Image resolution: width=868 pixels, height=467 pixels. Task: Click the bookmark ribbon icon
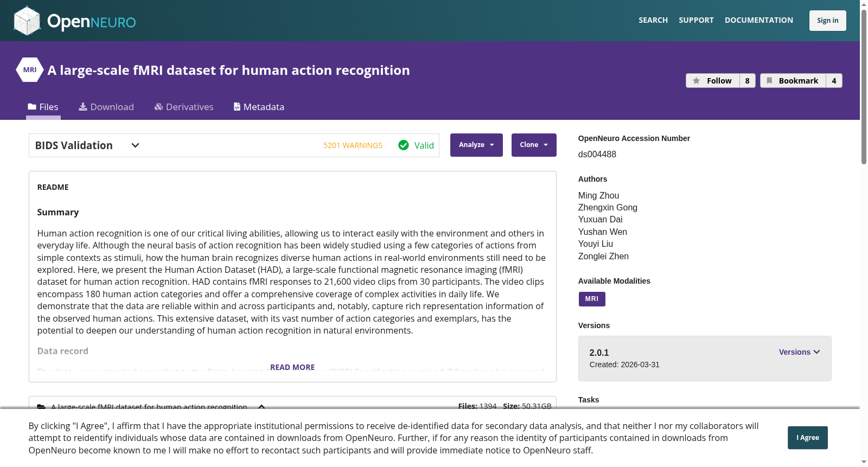tap(769, 81)
